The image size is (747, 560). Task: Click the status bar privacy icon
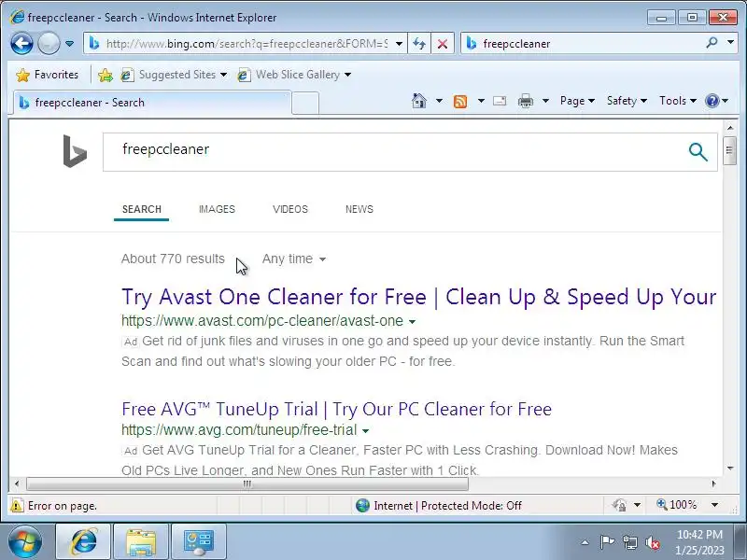point(619,505)
